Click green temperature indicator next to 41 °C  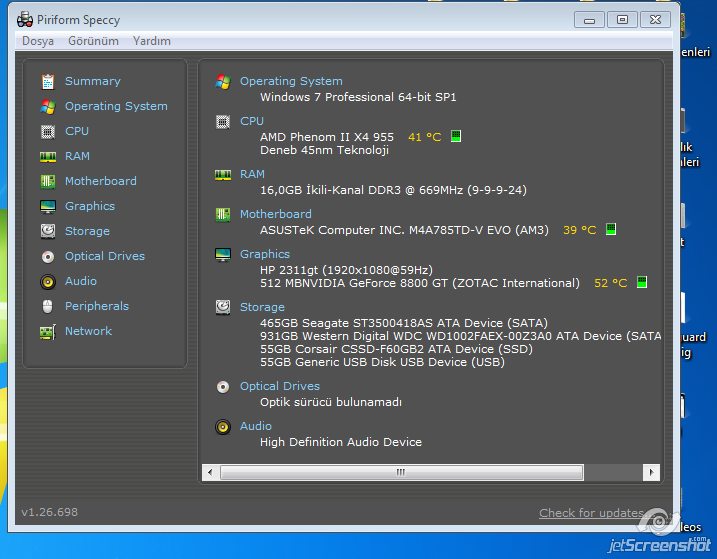point(456,136)
